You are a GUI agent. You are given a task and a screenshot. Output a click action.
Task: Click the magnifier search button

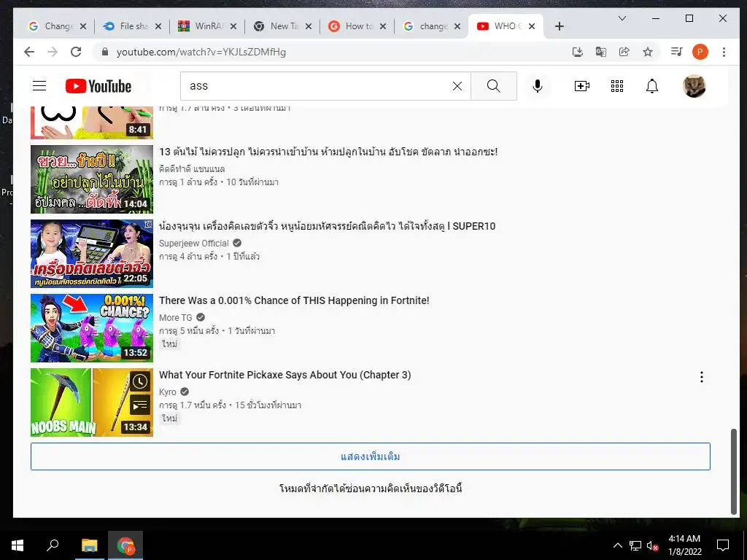point(494,86)
